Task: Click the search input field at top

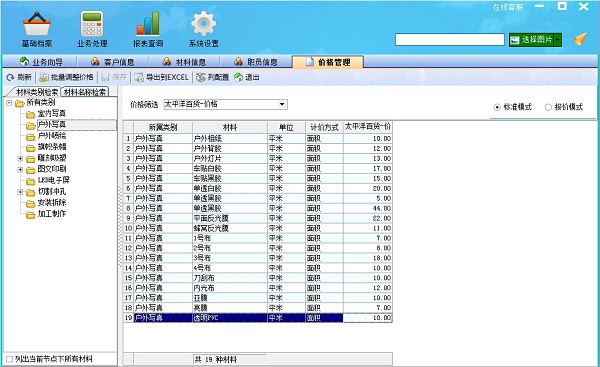Action: [x=450, y=39]
